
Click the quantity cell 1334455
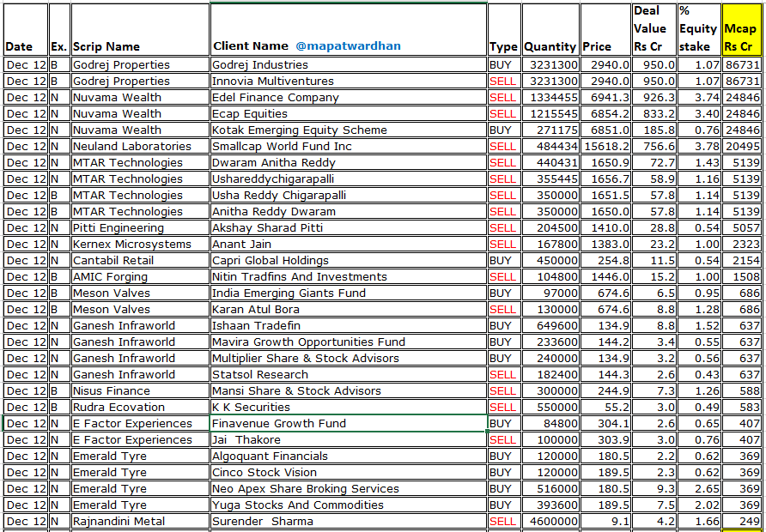(x=550, y=98)
